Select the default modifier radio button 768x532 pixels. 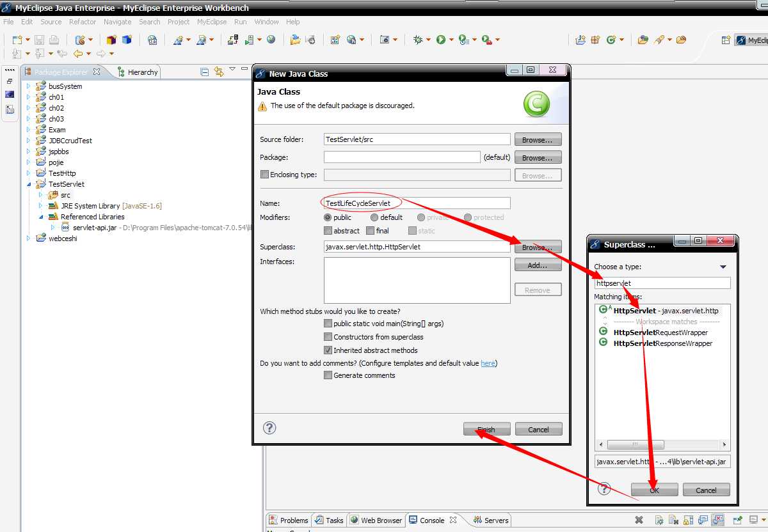point(374,217)
